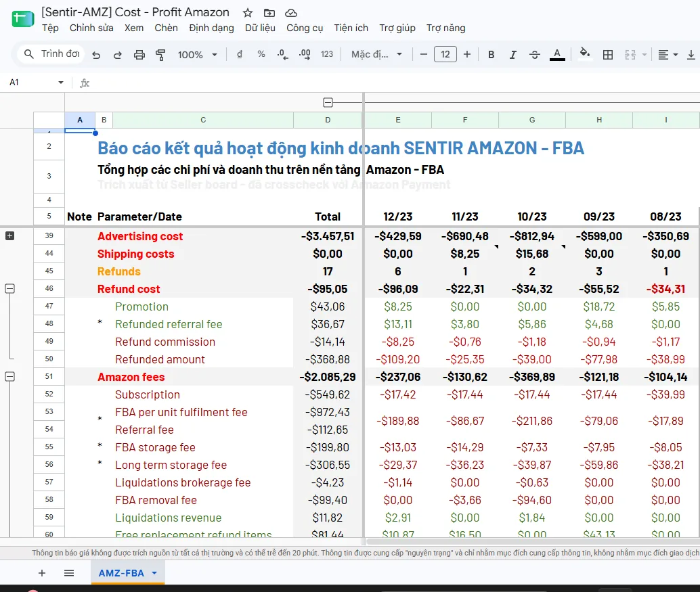This screenshot has width=700, height=592.
Task: Open the text color picker
Action: click(x=557, y=54)
